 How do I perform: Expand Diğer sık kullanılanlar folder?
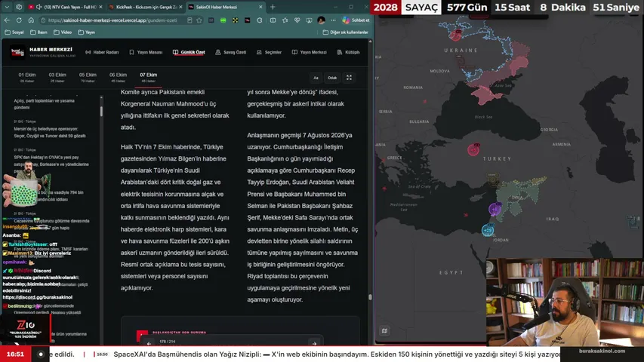point(346,32)
